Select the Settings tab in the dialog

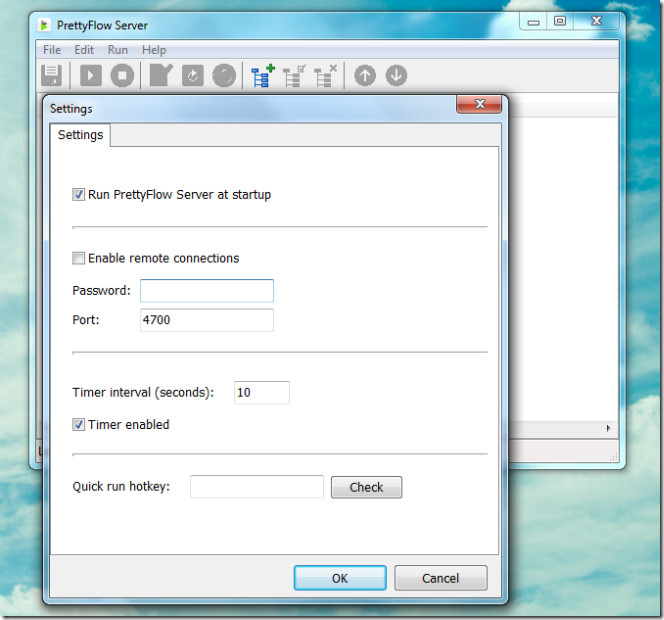click(80, 135)
